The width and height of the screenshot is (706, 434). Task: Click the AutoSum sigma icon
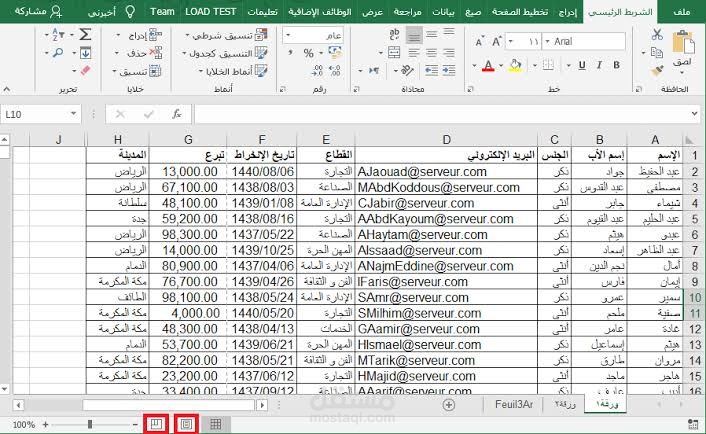85,34
